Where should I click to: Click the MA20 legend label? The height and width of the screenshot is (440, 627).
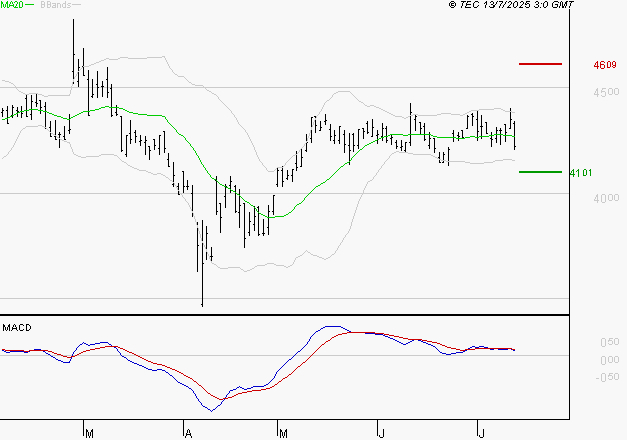click(12, 5)
